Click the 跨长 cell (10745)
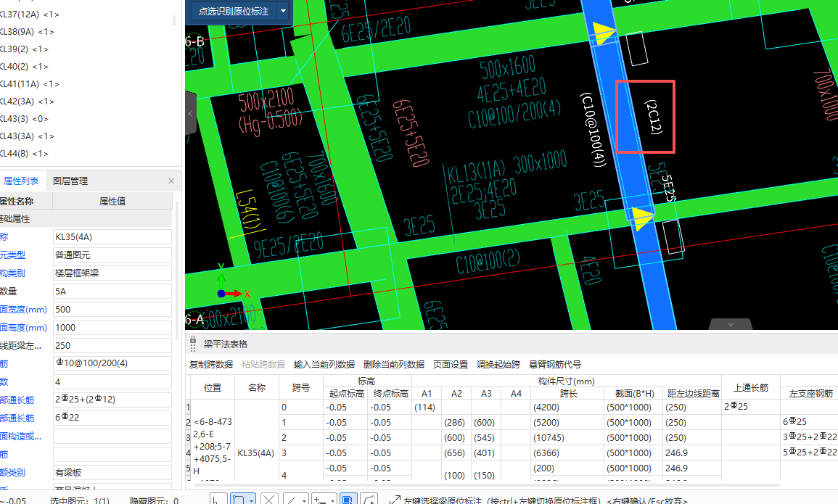838x504 pixels. click(x=567, y=438)
